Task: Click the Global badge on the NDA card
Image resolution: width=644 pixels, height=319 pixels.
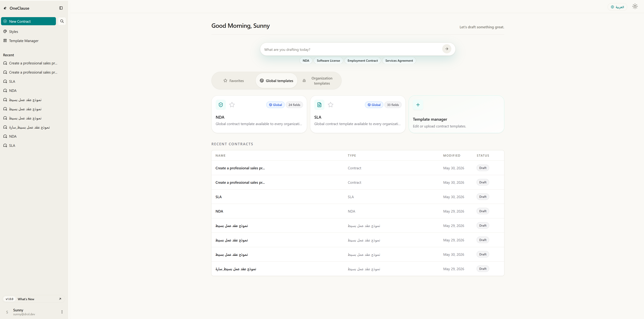Action: tap(275, 105)
